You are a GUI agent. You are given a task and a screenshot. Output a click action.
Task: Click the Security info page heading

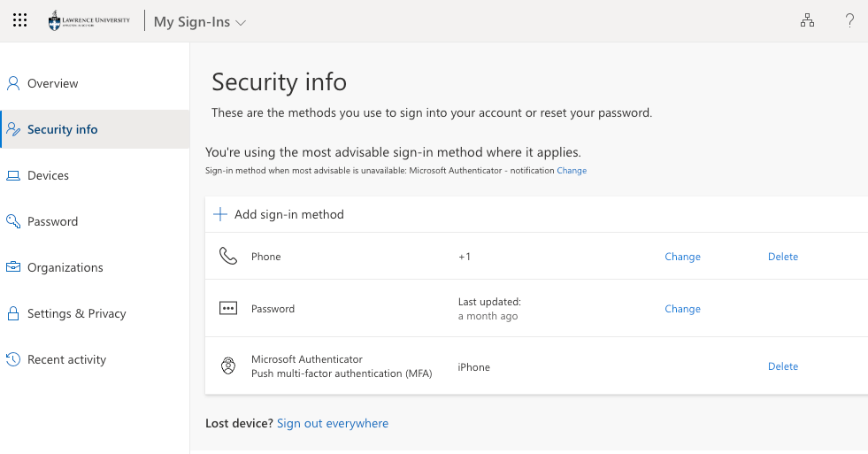pyautogui.click(x=279, y=82)
